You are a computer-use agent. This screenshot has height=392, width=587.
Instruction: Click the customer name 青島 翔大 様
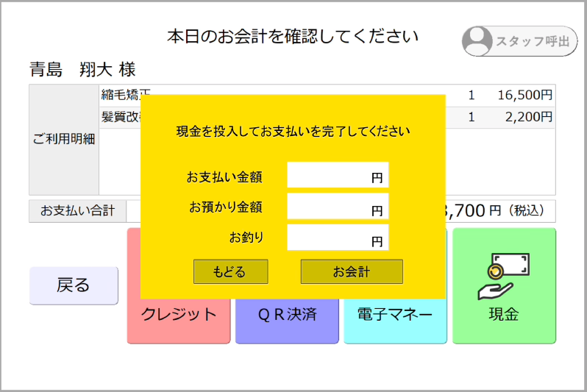coord(82,70)
